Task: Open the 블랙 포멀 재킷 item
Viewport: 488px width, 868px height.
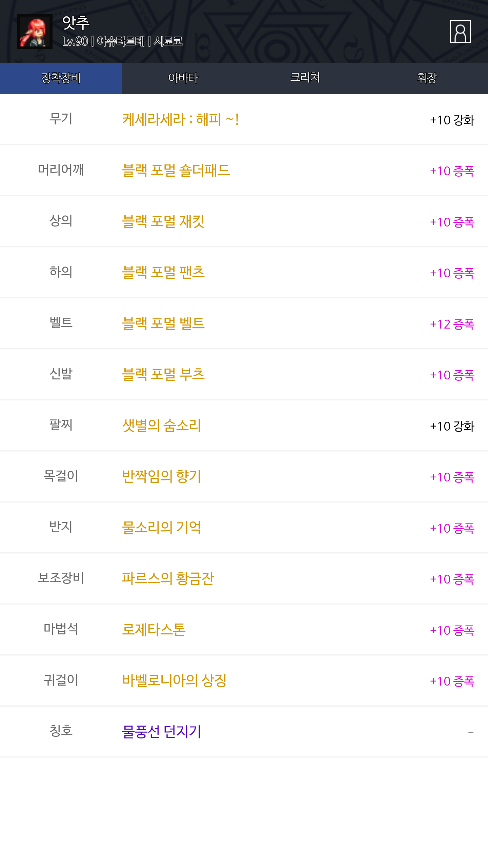Action: pos(163,222)
